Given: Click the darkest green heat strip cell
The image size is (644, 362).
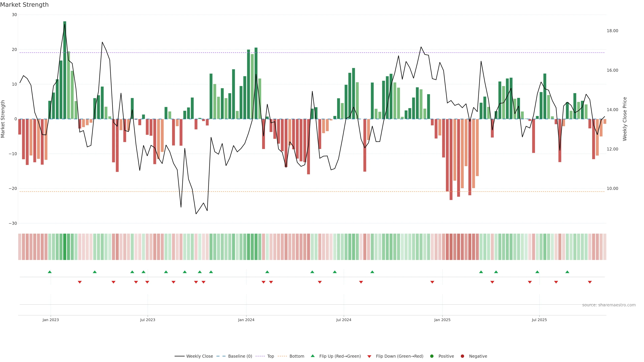Looking at the screenshot, I should click(65, 247).
